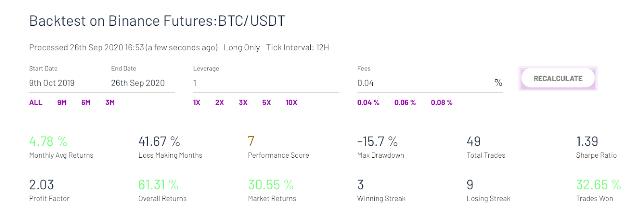Select 1X leverage preset
Viewport: 644px width, 224px height.
pyautogui.click(x=197, y=103)
